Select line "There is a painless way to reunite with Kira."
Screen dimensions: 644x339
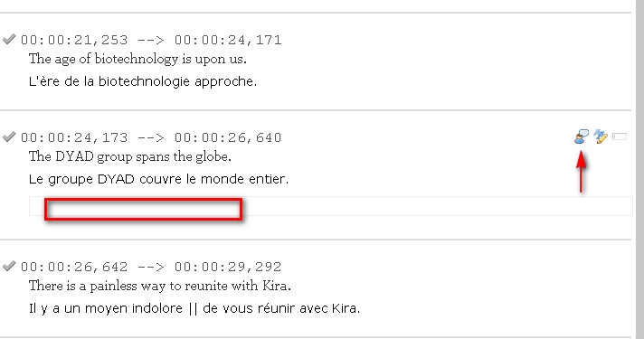(160, 286)
